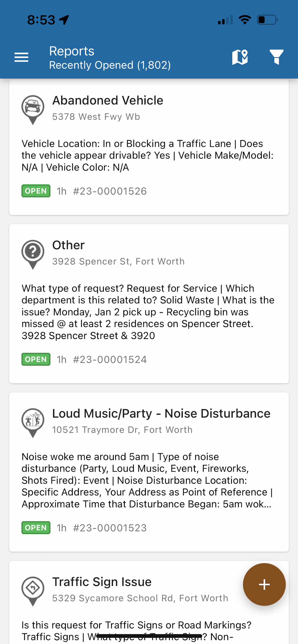Tap the OPEN badge on report #23-00001524

coord(36,359)
